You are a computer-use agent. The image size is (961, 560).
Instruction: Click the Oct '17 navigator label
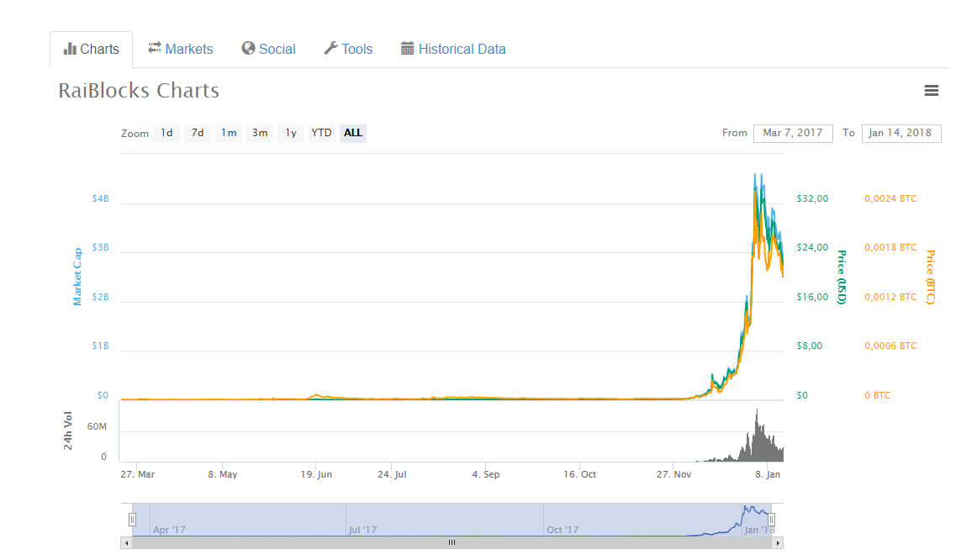(x=562, y=530)
